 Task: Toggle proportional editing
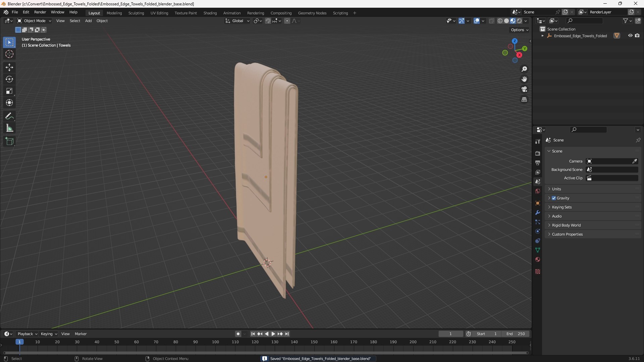tap(287, 21)
